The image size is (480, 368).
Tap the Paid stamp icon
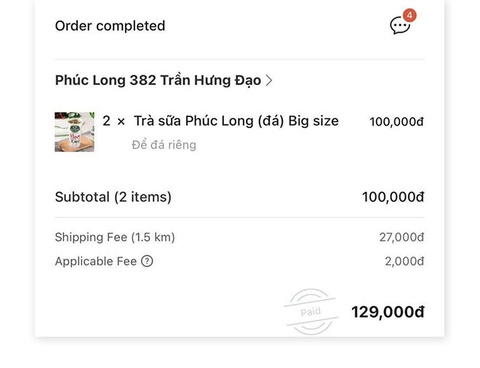tap(311, 312)
